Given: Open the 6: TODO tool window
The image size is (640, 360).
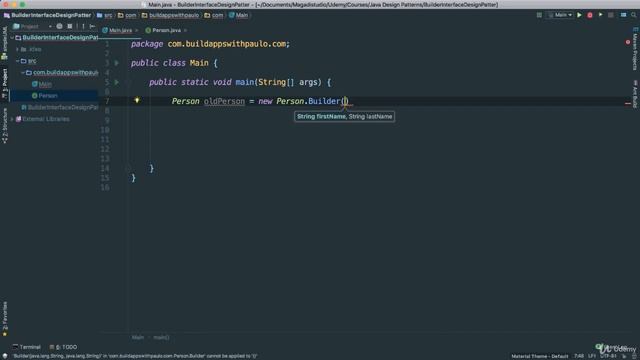Looking at the screenshot, I should tap(63, 347).
